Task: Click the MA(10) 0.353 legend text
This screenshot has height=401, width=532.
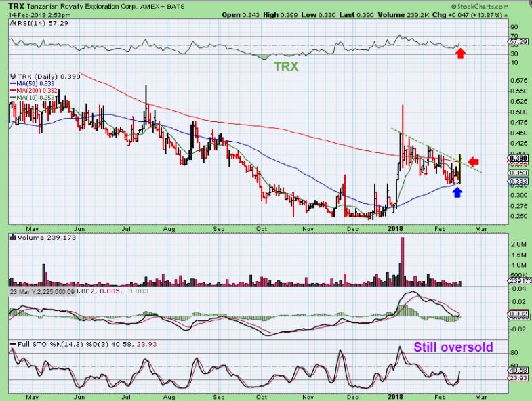Action: point(35,98)
